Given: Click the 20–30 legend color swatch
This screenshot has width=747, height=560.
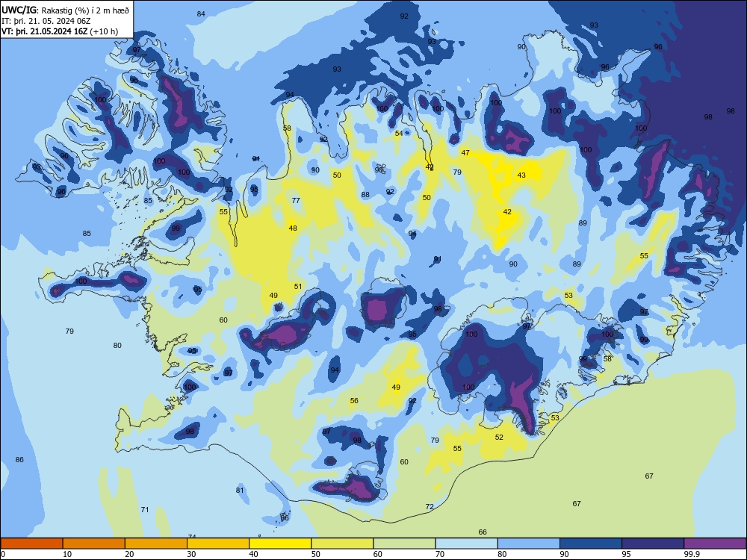Looking at the screenshot, I should point(156,544).
